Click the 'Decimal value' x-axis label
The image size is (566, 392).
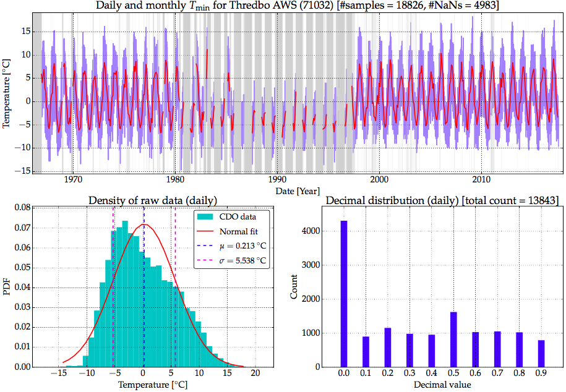pyautogui.click(x=442, y=385)
